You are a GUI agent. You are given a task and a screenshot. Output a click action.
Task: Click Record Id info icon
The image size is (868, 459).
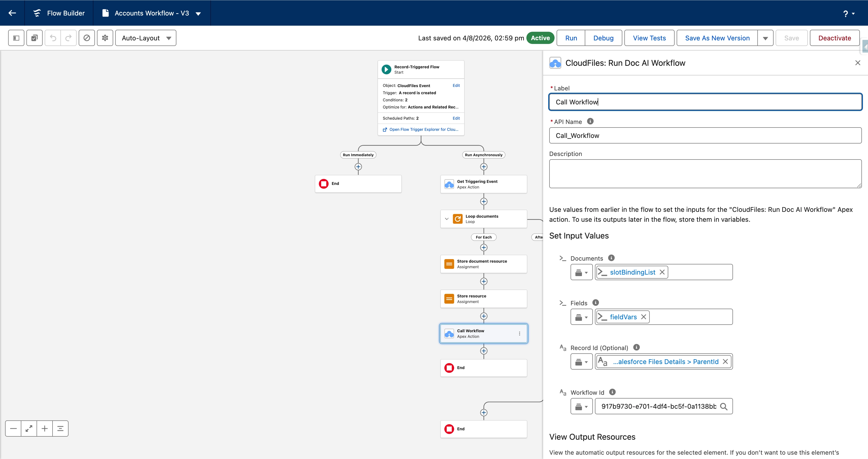click(x=636, y=347)
